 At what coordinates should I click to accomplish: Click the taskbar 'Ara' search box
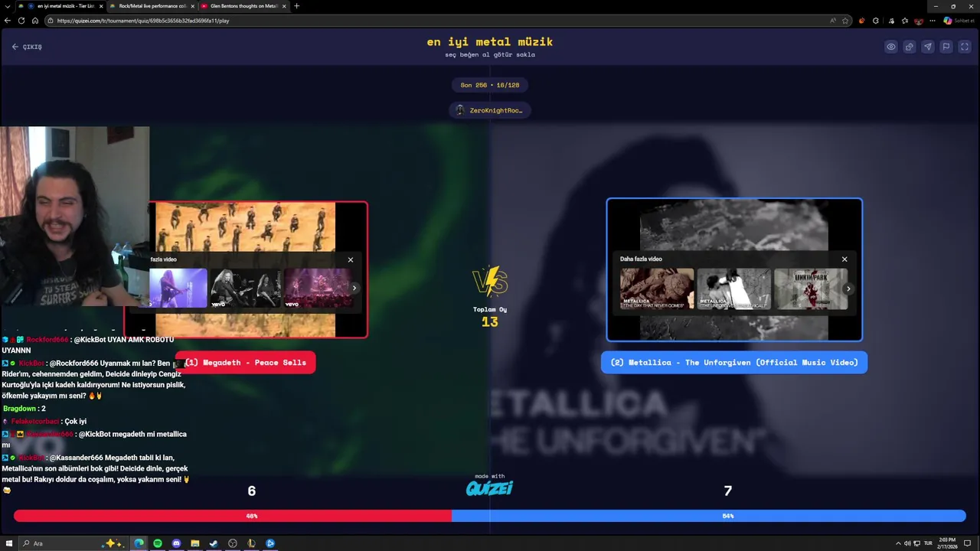(x=73, y=543)
